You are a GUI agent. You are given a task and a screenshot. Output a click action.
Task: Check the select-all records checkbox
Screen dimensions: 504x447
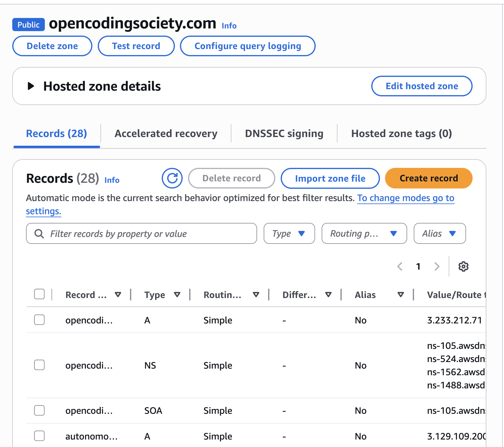pos(39,294)
